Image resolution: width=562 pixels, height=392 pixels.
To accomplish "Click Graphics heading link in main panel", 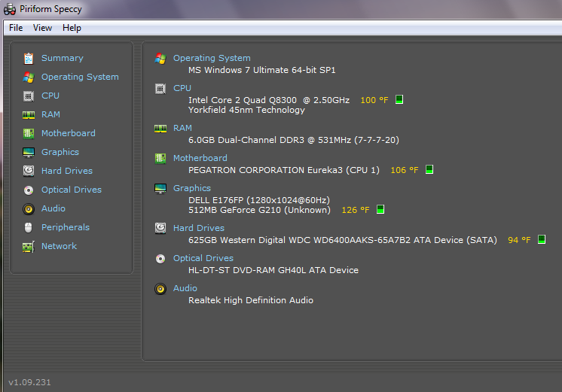I will [192, 188].
